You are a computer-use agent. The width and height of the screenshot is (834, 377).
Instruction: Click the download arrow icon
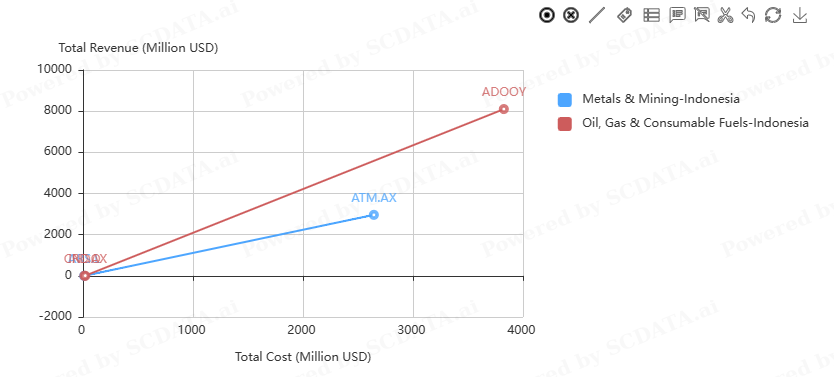click(x=799, y=15)
